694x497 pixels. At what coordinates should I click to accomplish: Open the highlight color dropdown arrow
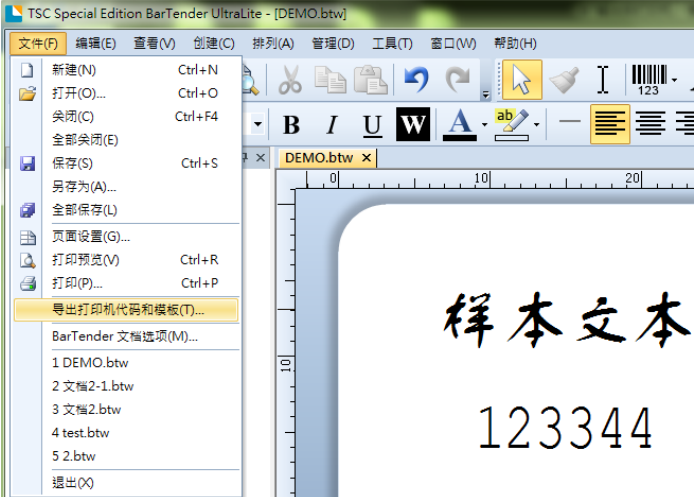(537, 125)
